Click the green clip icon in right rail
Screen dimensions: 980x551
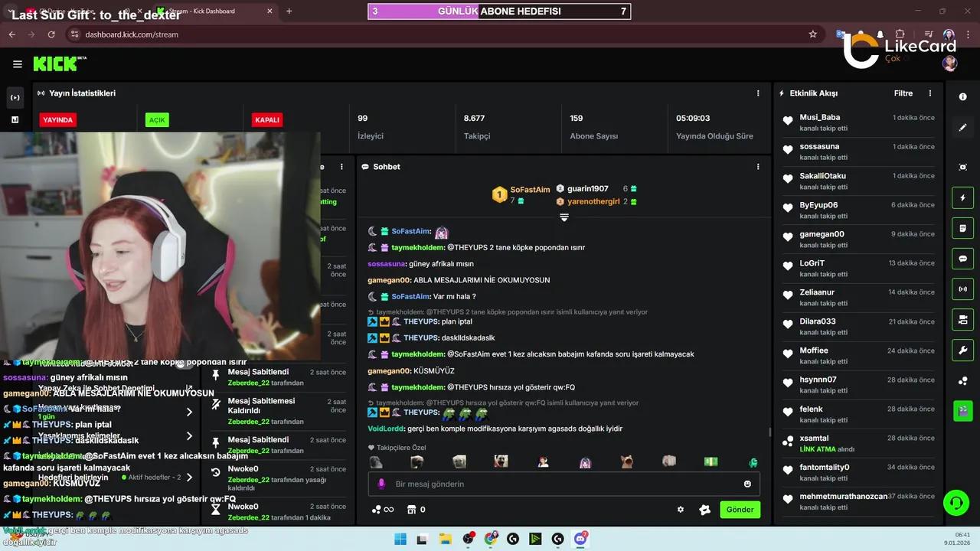pyautogui.click(x=963, y=411)
